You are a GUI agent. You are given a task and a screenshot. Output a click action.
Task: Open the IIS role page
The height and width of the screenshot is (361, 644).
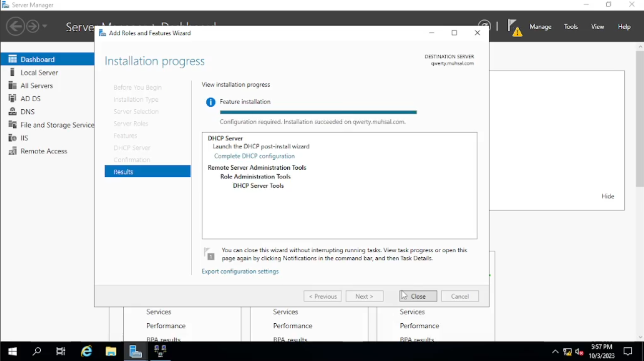coord(24,138)
